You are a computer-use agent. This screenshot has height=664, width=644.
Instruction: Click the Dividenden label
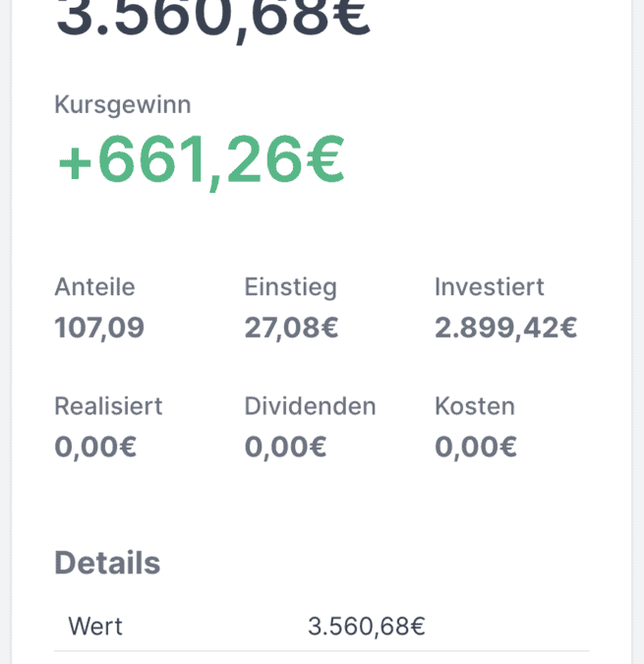tap(310, 406)
